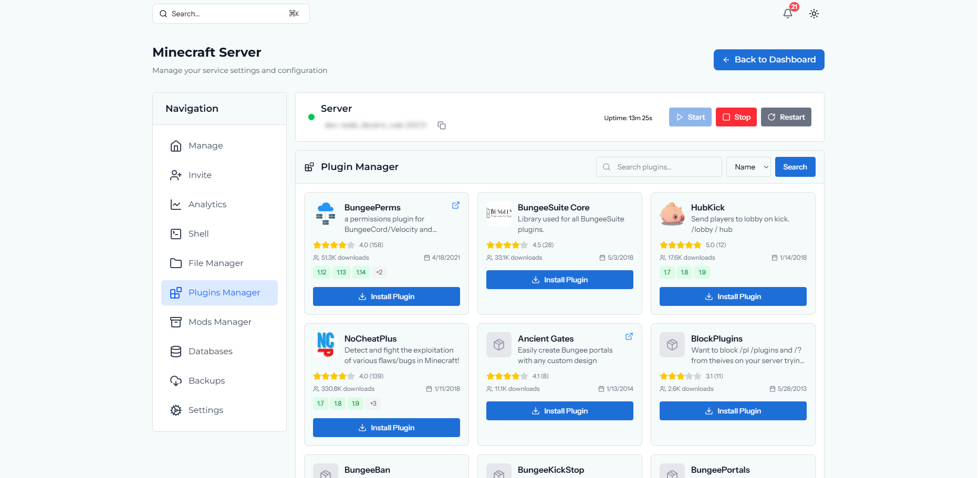Open the Shell navigation item
This screenshot has width=980, height=478.
220,234
